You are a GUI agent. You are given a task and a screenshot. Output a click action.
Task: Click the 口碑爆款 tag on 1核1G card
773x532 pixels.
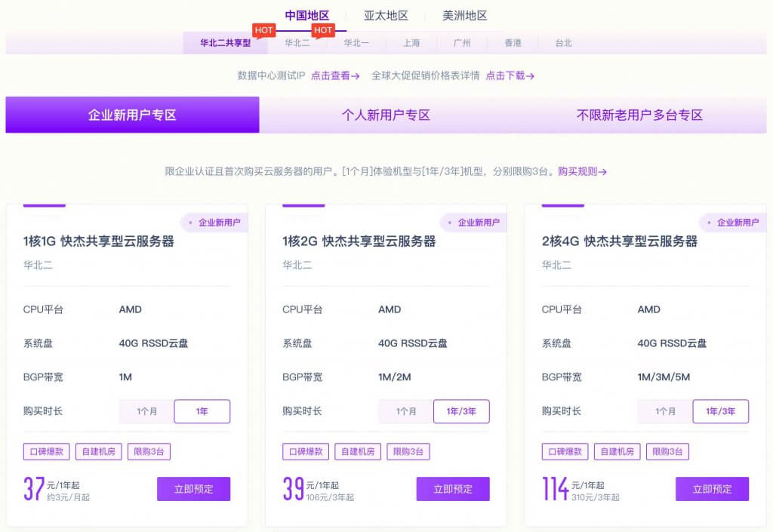(47, 451)
